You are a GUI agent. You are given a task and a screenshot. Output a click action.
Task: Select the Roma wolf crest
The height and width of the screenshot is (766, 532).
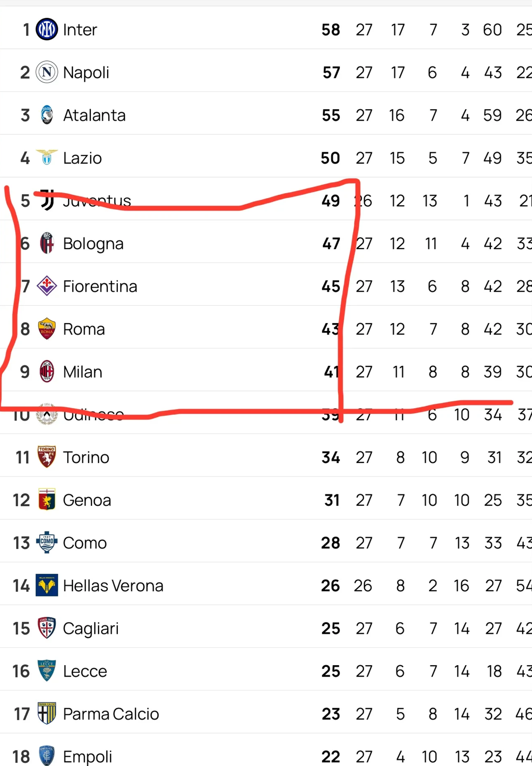click(x=47, y=329)
